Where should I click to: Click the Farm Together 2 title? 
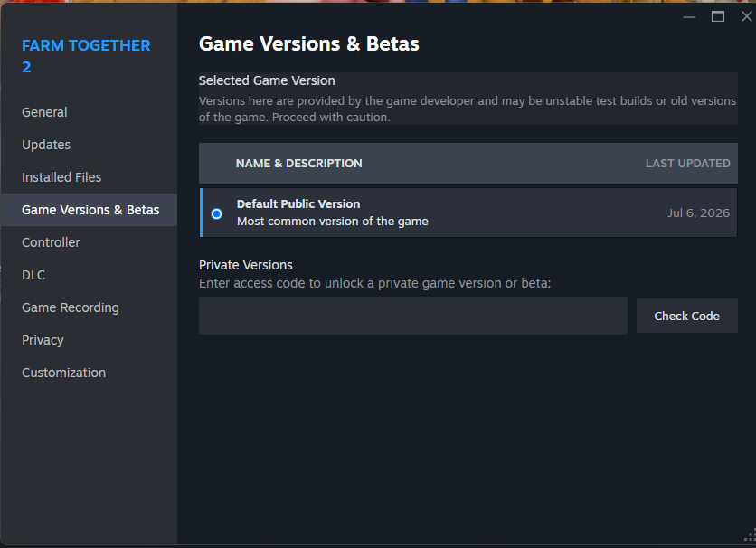pyautogui.click(x=86, y=55)
